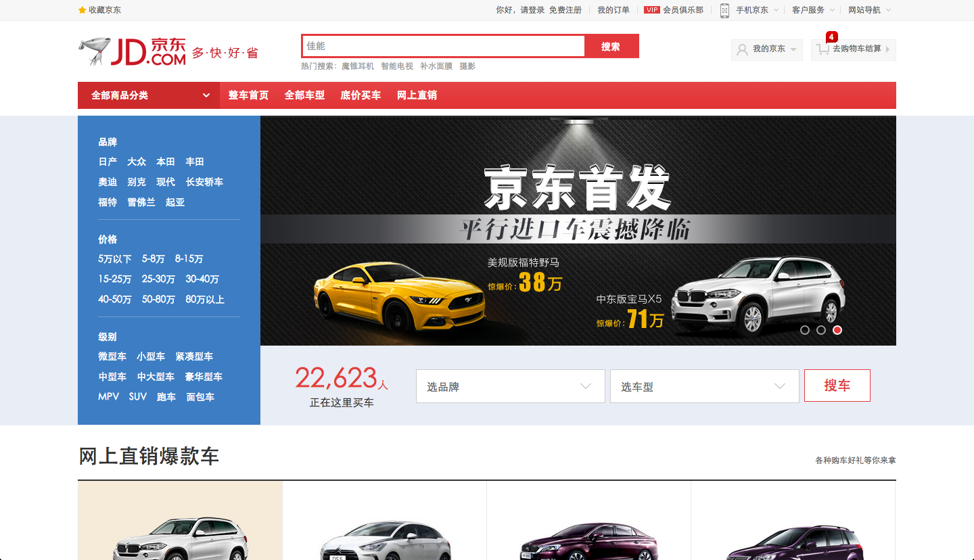Select the 本田 brand
This screenshot has width=974, height=560.
point(166,162)
